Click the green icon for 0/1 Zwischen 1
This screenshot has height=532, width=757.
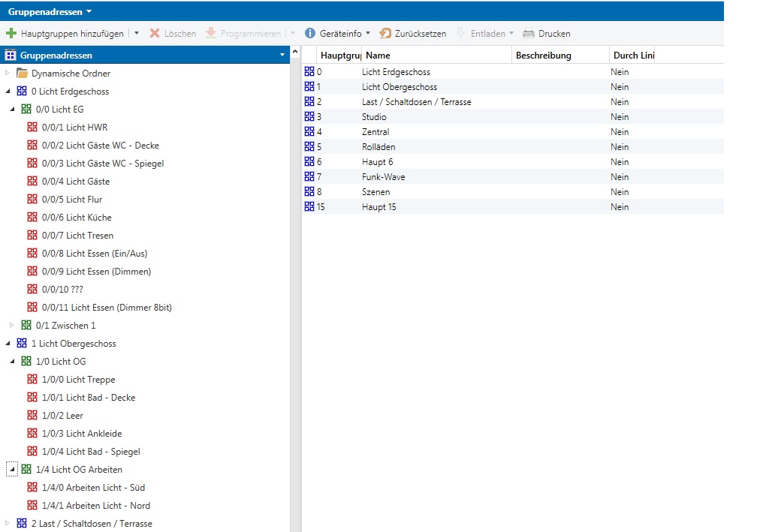(x=26, y=326)
